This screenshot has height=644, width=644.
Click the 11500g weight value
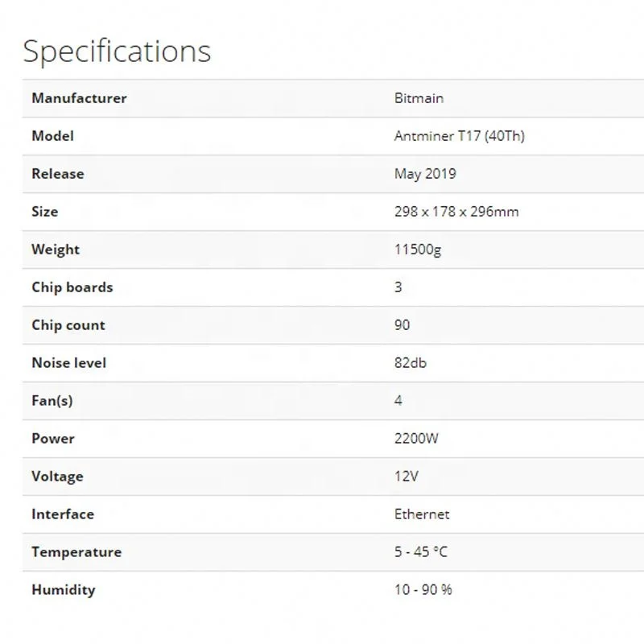click(418, 250)
